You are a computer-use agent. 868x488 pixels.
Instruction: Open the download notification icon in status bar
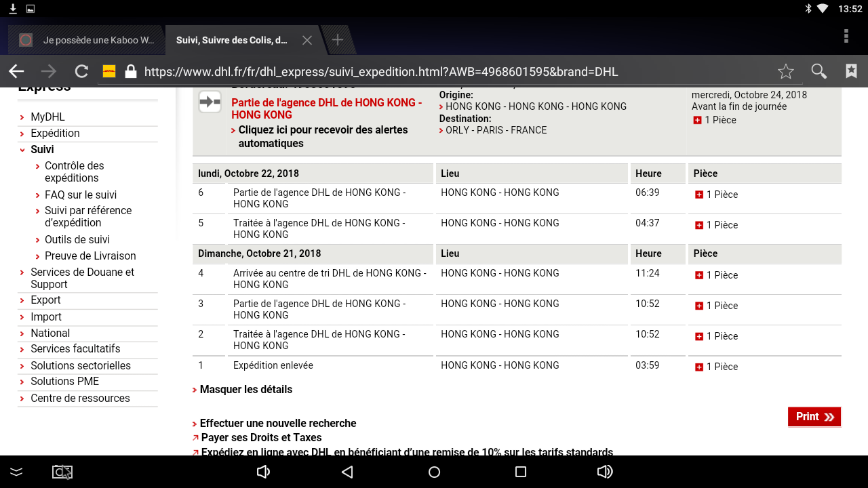13,9
